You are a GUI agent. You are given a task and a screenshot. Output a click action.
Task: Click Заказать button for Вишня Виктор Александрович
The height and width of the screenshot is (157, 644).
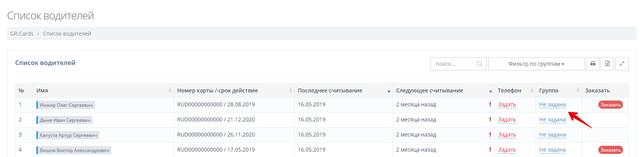pos(610,150)
